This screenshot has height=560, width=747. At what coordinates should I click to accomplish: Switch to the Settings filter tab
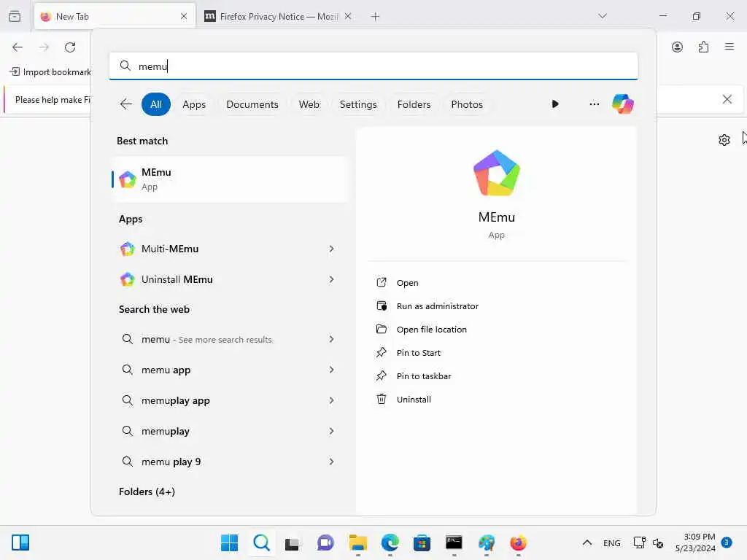tap(357, 104)
